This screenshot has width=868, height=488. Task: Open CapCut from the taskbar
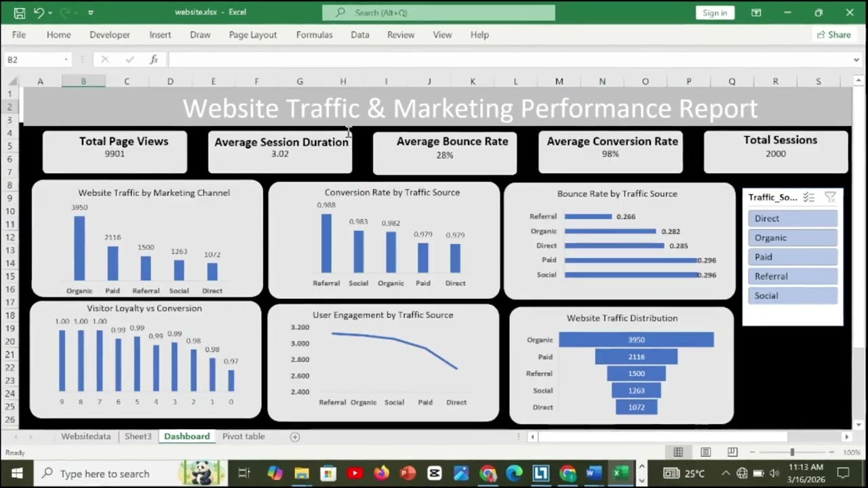(x=435, y=474)
